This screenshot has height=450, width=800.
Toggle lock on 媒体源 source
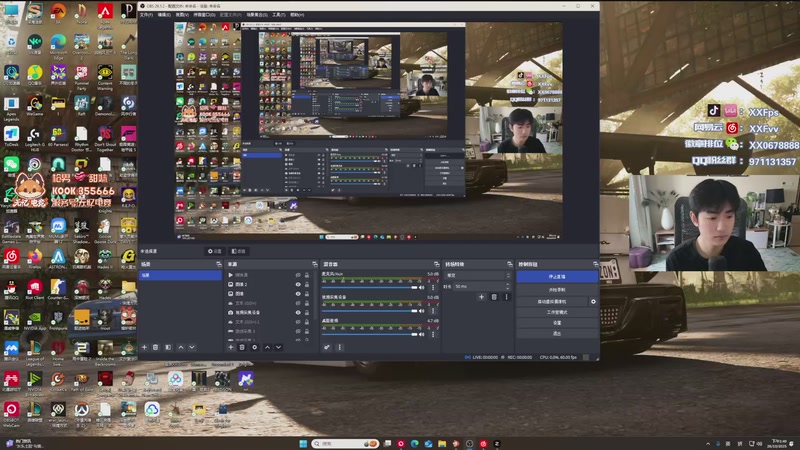tap(307, 275)
